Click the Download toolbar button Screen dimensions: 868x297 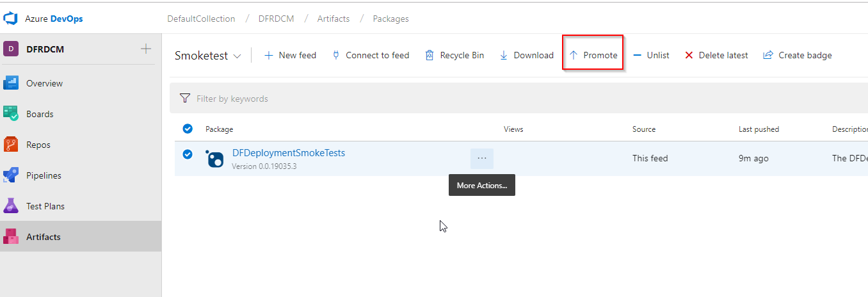(x=526, y=56)
